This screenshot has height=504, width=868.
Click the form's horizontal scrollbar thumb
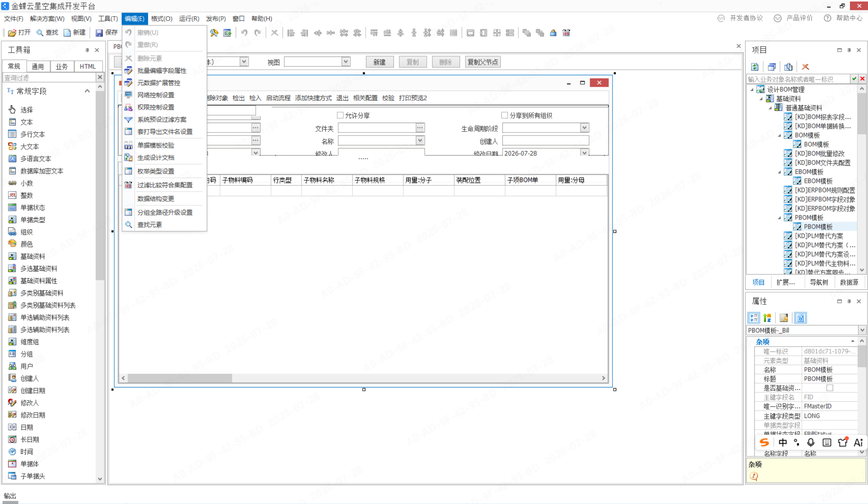point(180,378)
